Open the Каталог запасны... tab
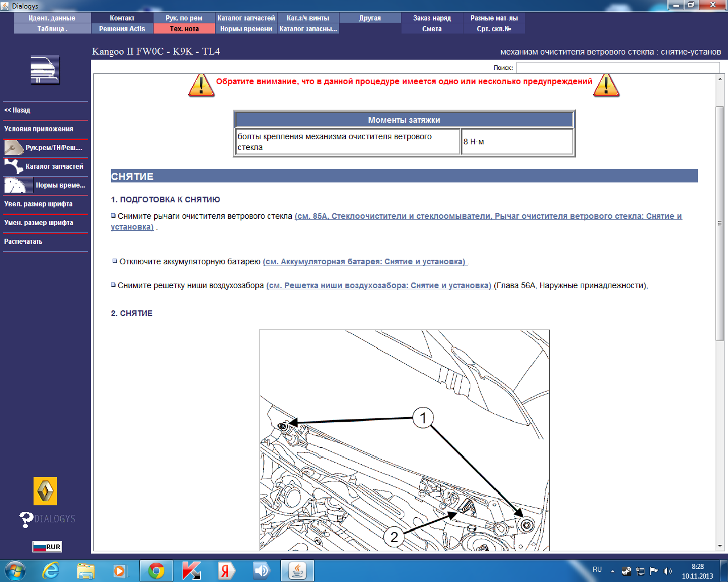 click(308, 29)
